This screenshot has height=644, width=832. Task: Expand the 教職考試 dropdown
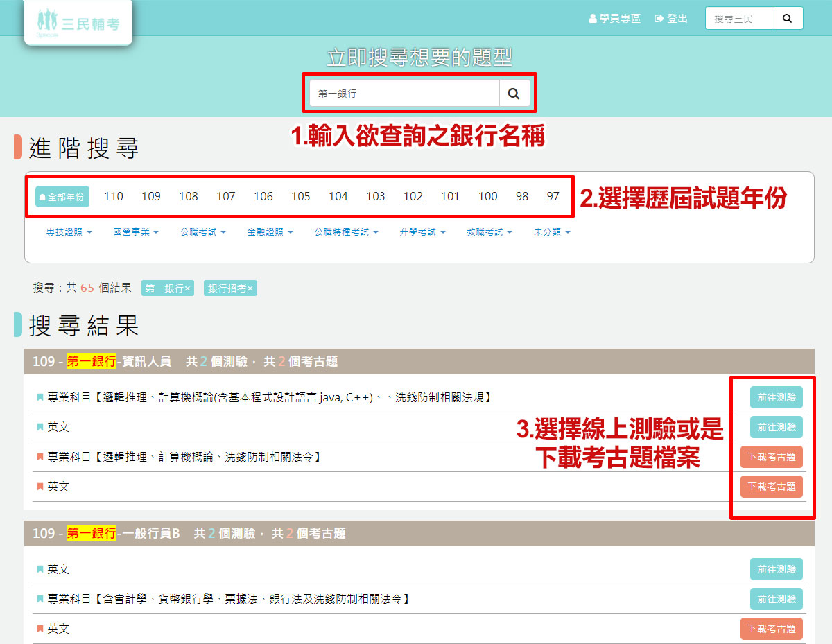click(x=489, y=232)
